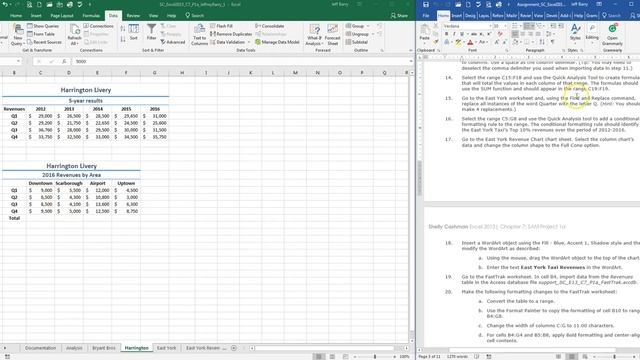Toggle Center alignment in Word Paragraph group
This screenshot has height=360, width=640.
[523, 34]
